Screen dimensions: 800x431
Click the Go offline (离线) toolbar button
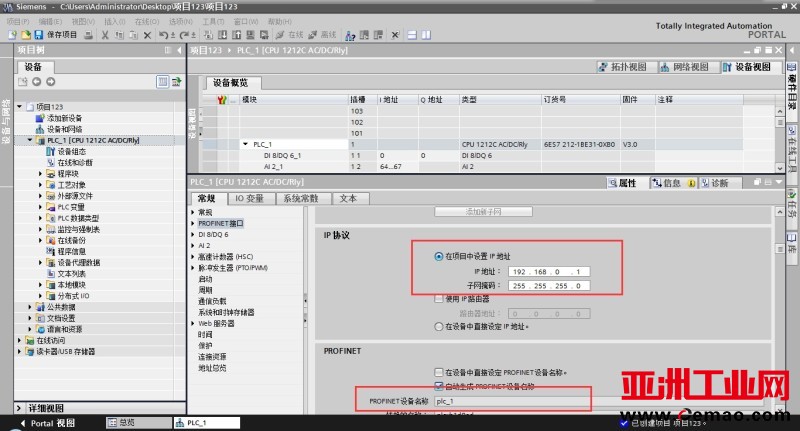(322, 35)
